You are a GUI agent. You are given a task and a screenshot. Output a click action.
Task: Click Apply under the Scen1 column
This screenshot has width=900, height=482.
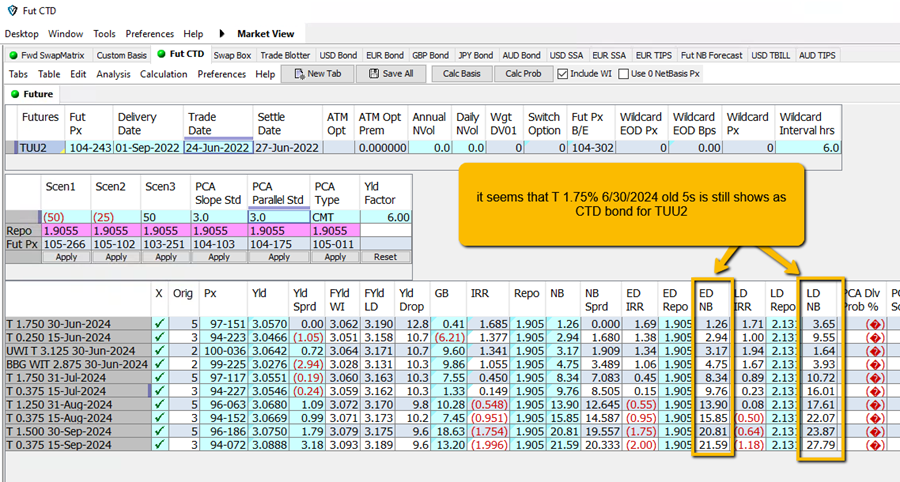66,257
